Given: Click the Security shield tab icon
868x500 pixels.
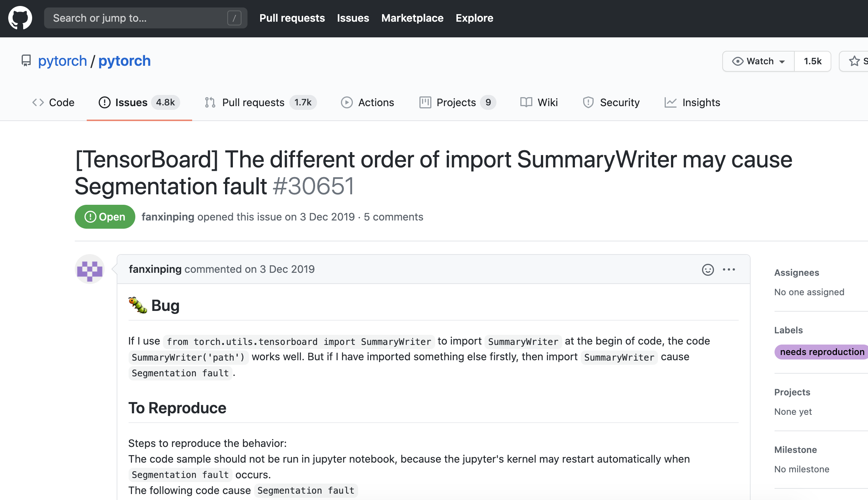Looking at the screenshot, I should (588, 102).
